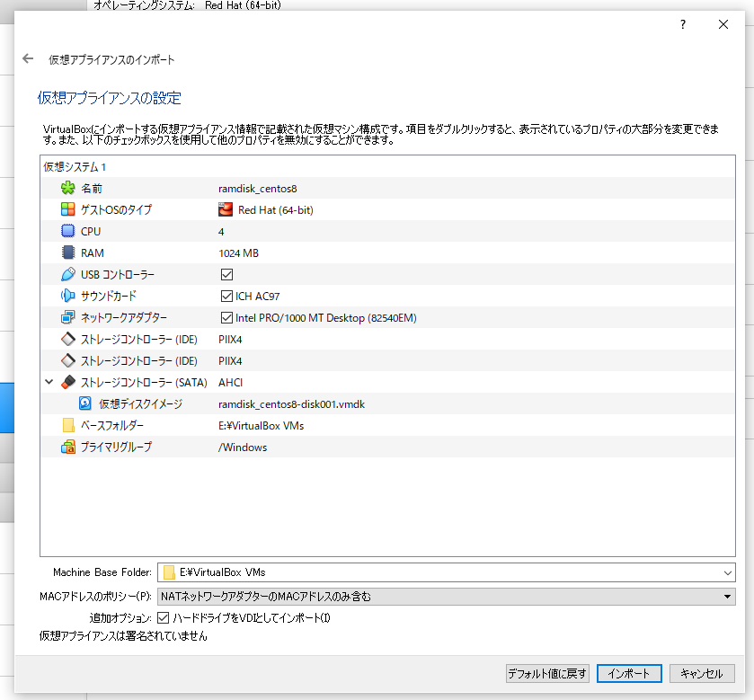The height and width of the screenshot is (700, 754).
Task: Click the sound card speaker icon
Action: (67, 296)
